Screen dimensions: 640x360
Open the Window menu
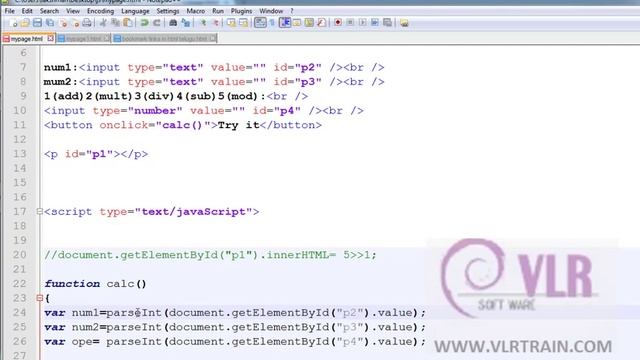coord(271,11)
